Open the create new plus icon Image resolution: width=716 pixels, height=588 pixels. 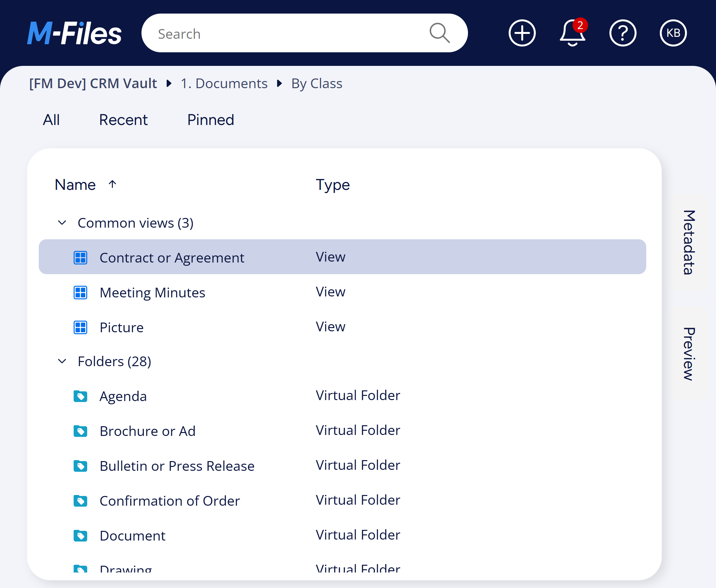point(522,33)
